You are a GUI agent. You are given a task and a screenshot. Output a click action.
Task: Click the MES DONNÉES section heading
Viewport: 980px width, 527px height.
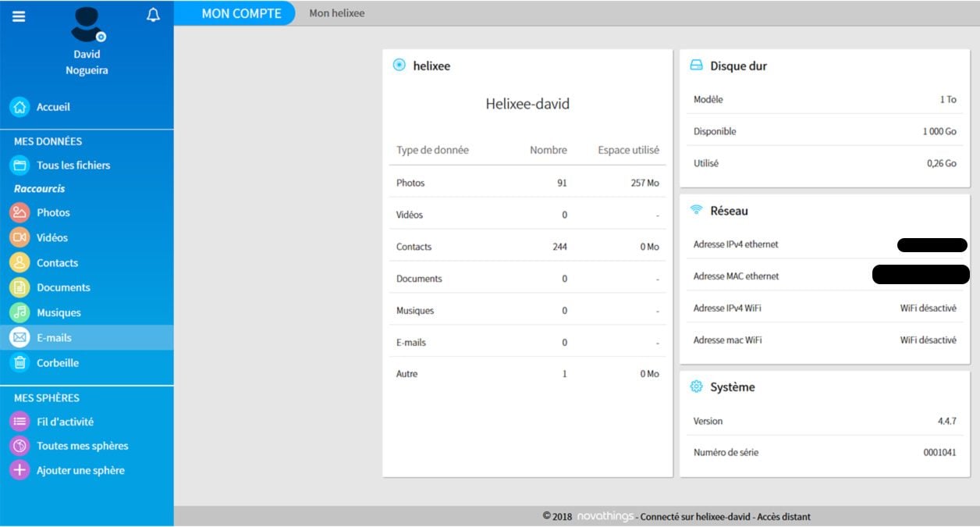point(48,141)
